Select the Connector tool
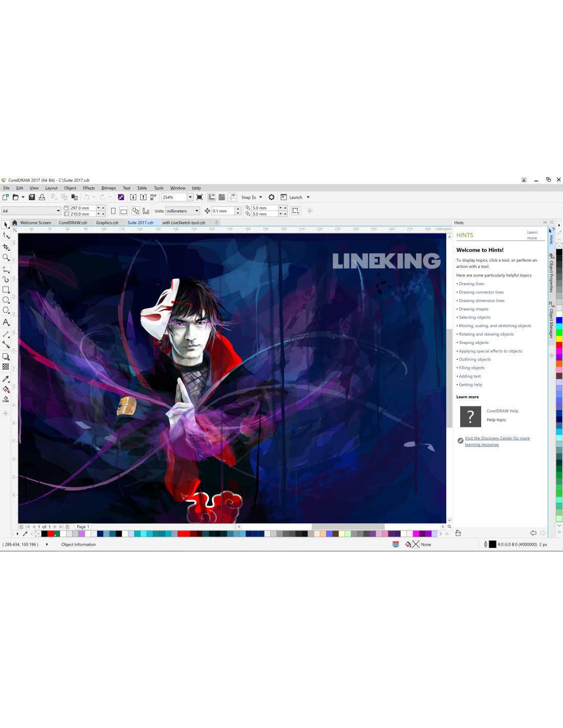 click(6, 345)
